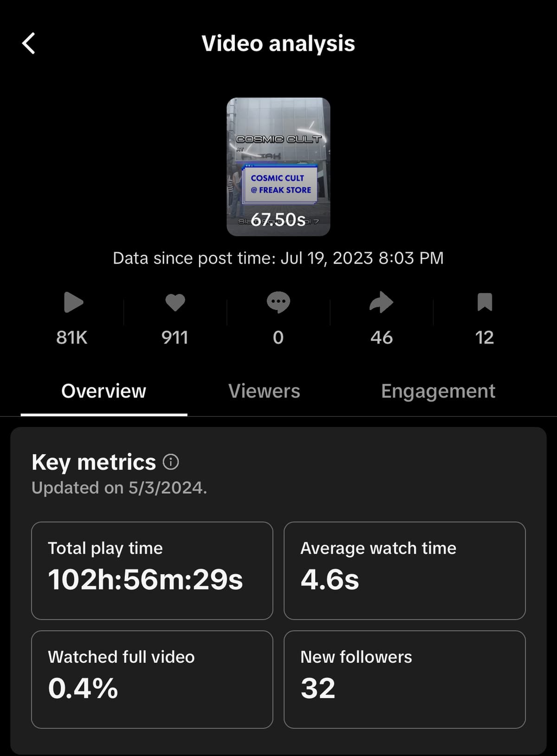Open the Cosmic Cult video thumbnail
This screenshot has height=756, width=557.
click(278, 167)
